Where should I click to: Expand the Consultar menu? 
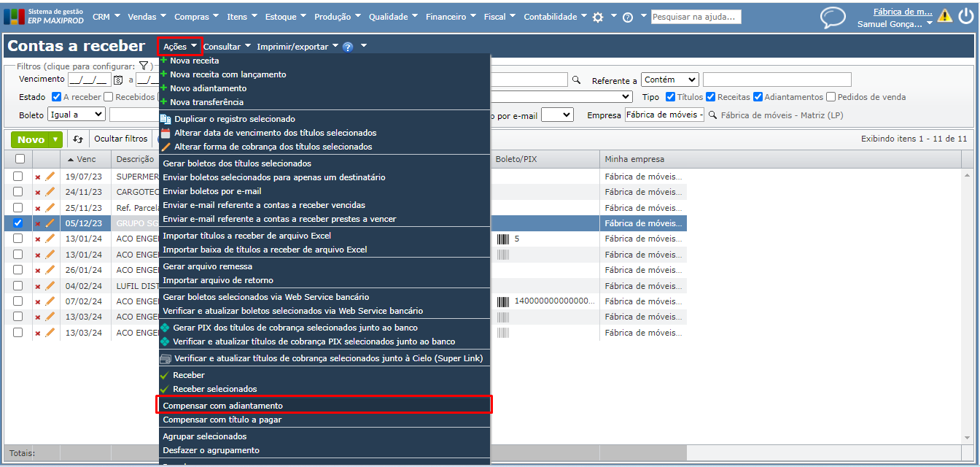pos(227,47)
